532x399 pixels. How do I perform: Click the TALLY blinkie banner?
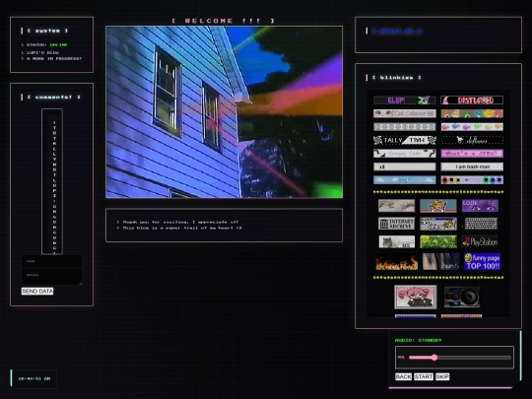click(x=405, y=140)
